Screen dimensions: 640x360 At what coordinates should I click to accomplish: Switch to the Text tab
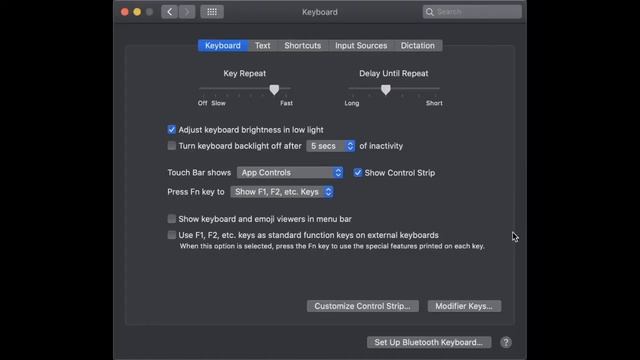[x=263, y=45]
